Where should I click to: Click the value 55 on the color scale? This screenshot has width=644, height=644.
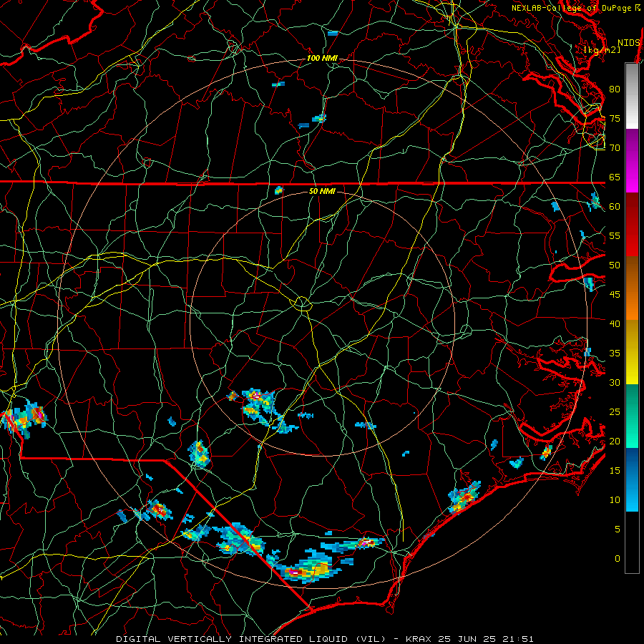pos(615,235)
